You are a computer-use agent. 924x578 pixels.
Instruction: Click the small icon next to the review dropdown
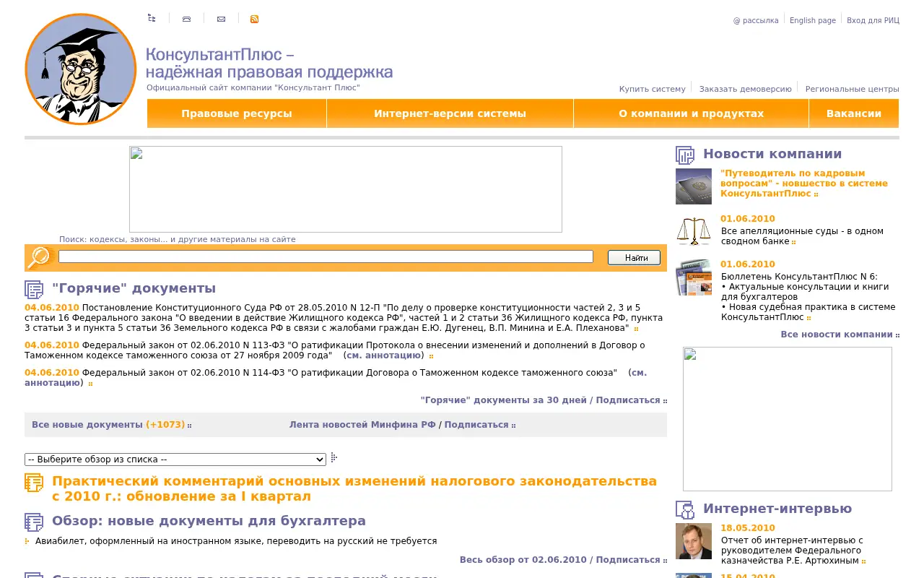(334, 457)
